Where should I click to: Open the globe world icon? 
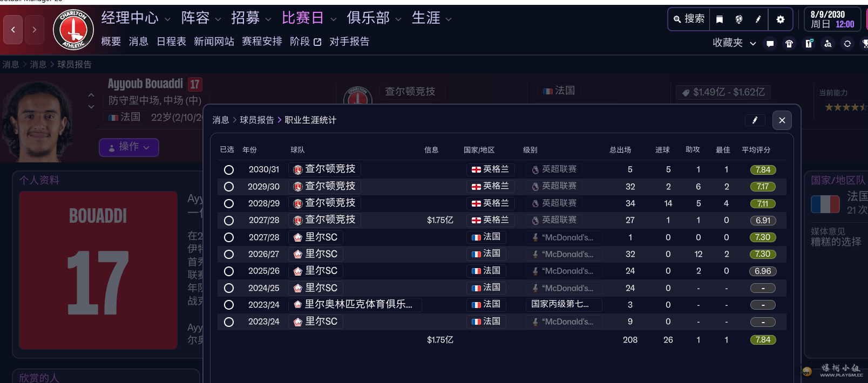739,19
